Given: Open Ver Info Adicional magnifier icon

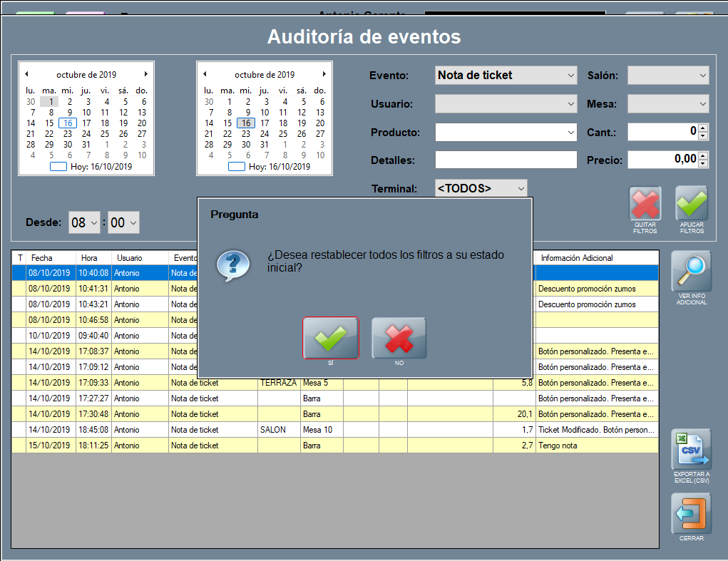Looking at the screenshot, I should click(x=691, y=272).
